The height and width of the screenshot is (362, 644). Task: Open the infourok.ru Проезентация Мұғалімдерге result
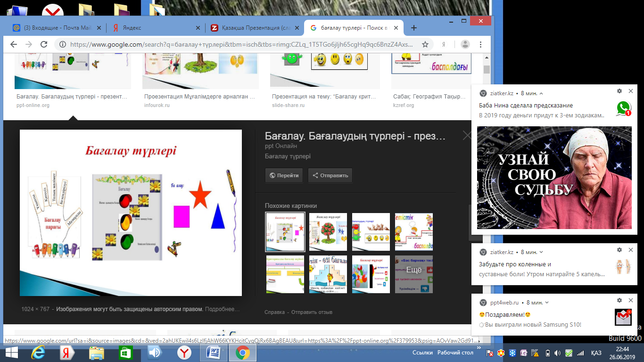click(200, 96)
